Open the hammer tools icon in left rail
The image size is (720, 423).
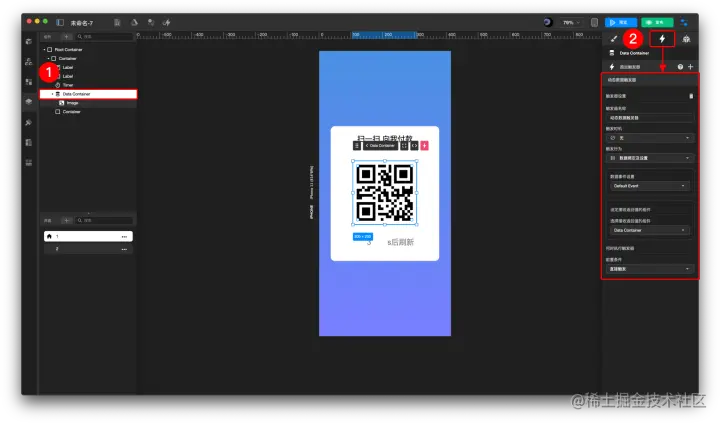(29, 123)
